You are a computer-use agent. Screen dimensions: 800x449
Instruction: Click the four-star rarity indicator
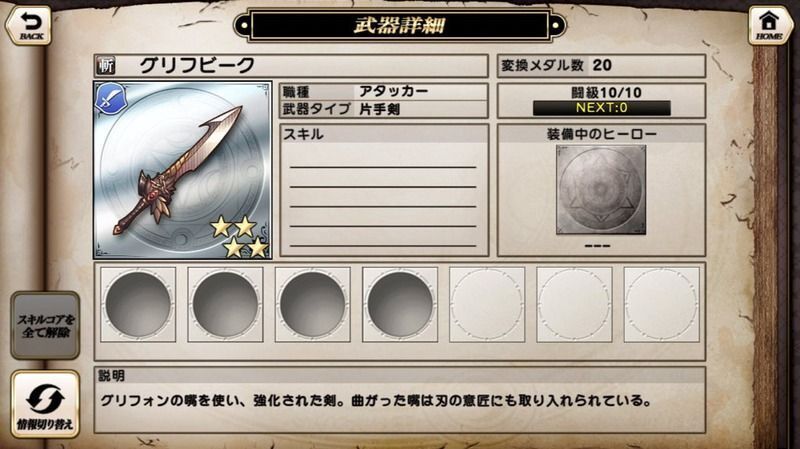[240, 236]
